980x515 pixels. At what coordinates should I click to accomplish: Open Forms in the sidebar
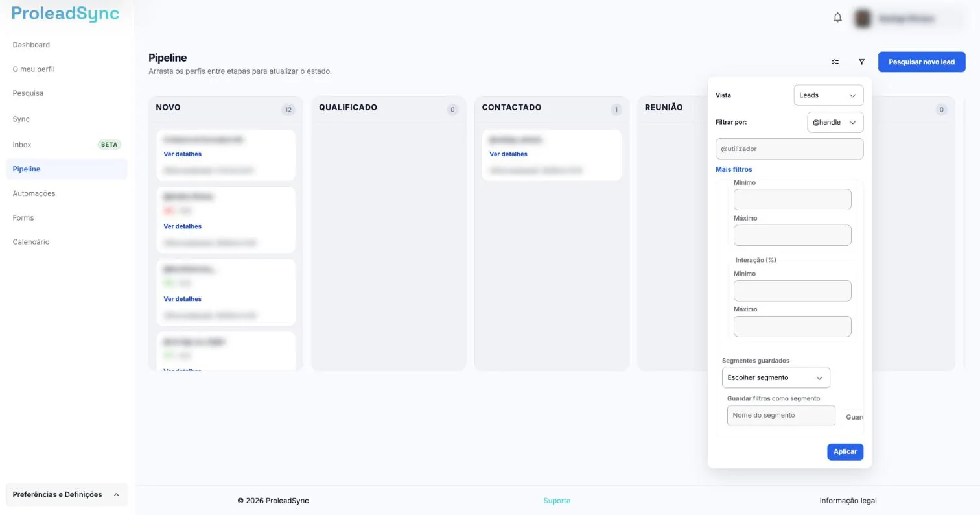tap(23, 218)
